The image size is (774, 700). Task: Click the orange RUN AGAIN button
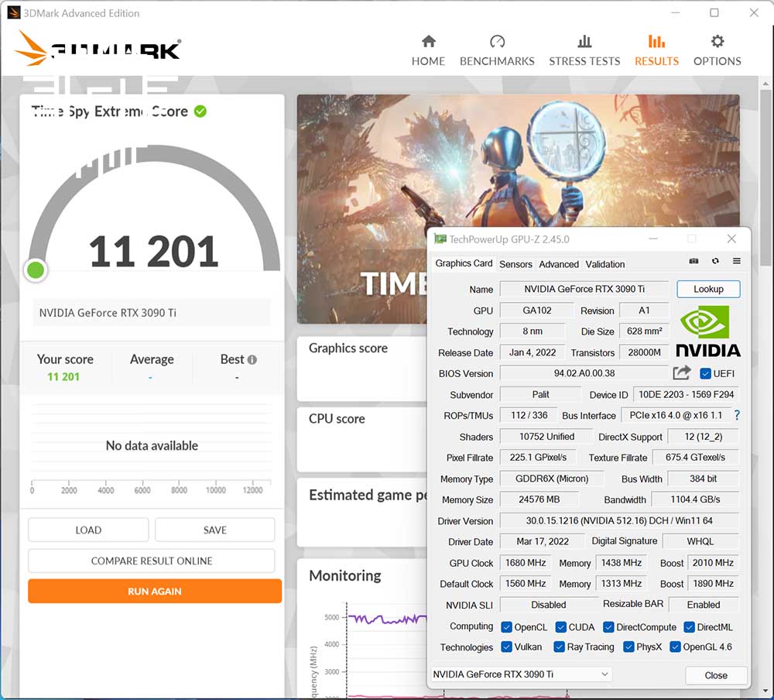(x=155, y=592)
